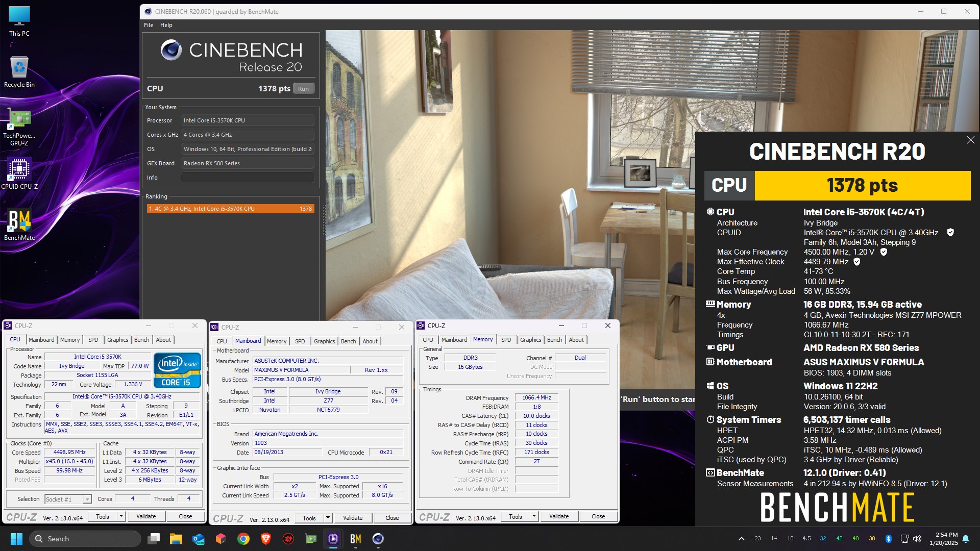Screen dimensions: 980x551
Task: Open Recycle Bin desktop icon
Action: pos(19,71)
